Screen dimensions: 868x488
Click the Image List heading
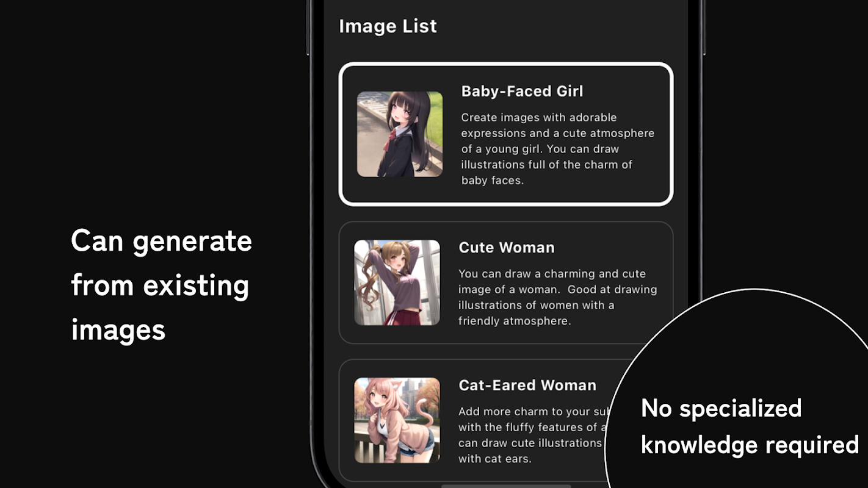[388, 26]
